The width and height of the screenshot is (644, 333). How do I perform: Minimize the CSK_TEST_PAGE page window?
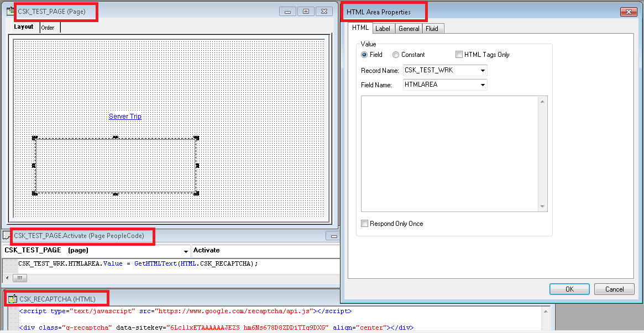(x=287, y=12)
